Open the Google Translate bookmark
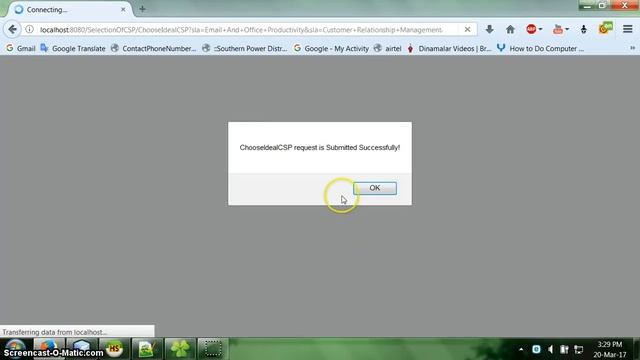Viewport: 640px width, 360px height. pos(73,49)
